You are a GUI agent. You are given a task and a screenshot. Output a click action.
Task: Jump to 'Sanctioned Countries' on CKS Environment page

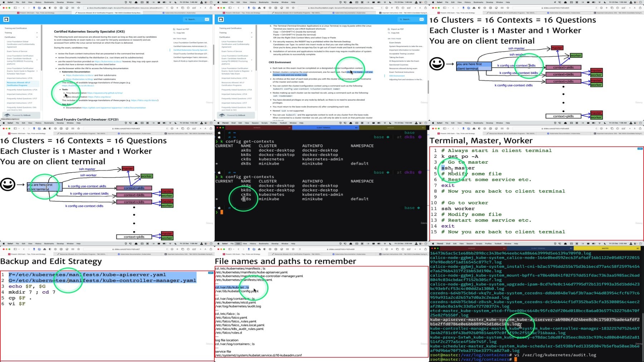399,65
